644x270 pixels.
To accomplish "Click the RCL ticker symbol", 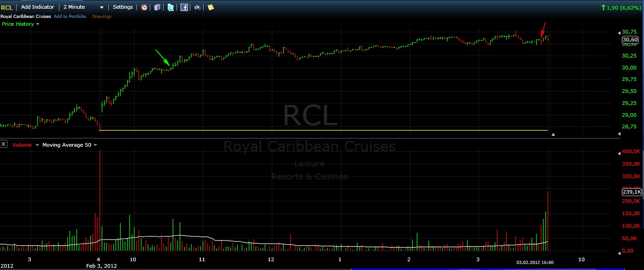I will [x=7, y=7].
